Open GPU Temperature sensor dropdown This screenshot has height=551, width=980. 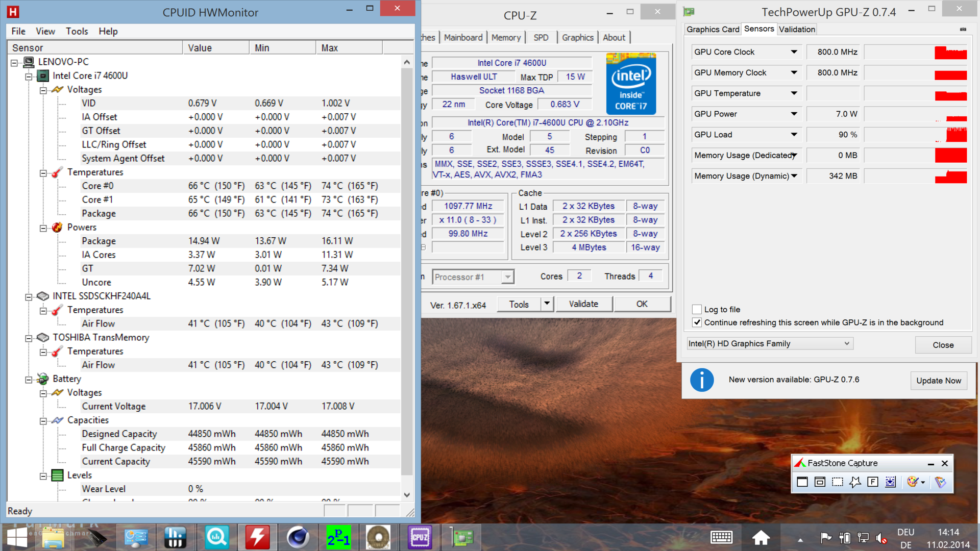pos(794,93)
